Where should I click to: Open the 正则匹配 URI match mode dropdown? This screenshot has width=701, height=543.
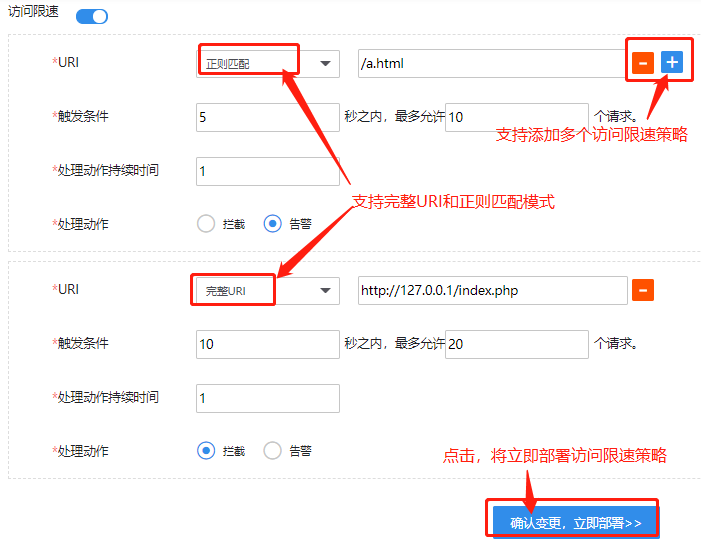pos(268,63)
